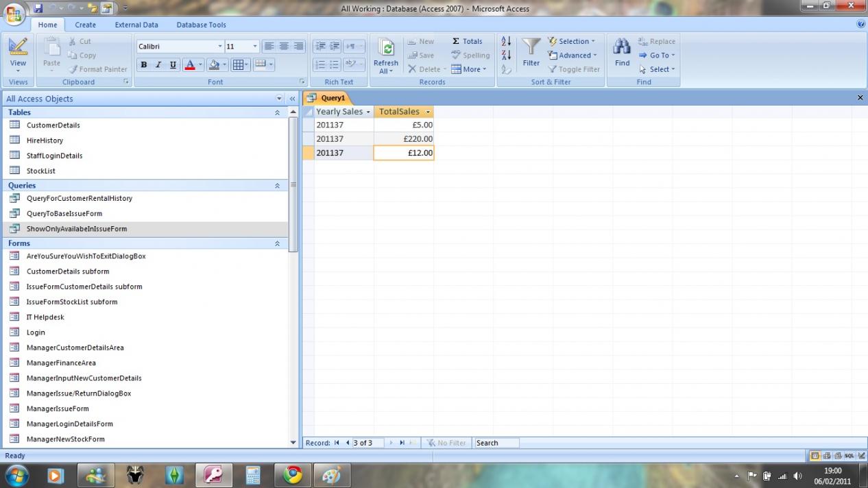Open Paint from the taskbar
Screen dimensions: 868x488
pyautogui.click(x=332, y=475)
